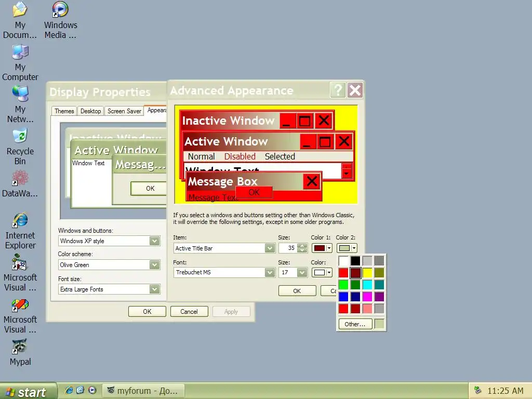Image resolution: width=532 pixels, height=399 pixels.
Task: Click OK in the Advanced Appearance dialog
Action: tap(297, 291)
